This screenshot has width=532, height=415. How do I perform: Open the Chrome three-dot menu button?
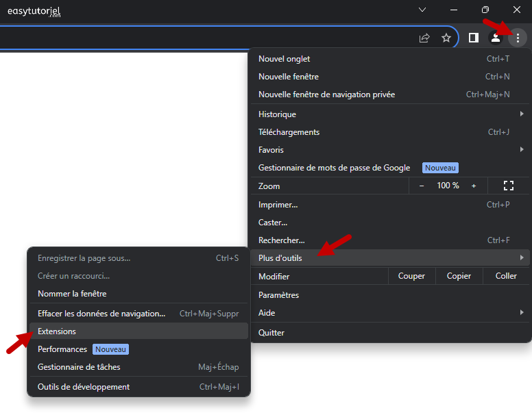tap(518, 38)
